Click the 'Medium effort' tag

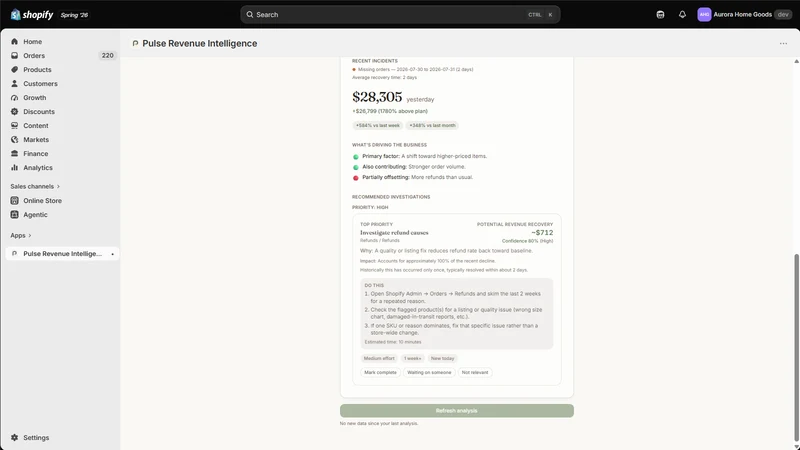click(379, 358)
